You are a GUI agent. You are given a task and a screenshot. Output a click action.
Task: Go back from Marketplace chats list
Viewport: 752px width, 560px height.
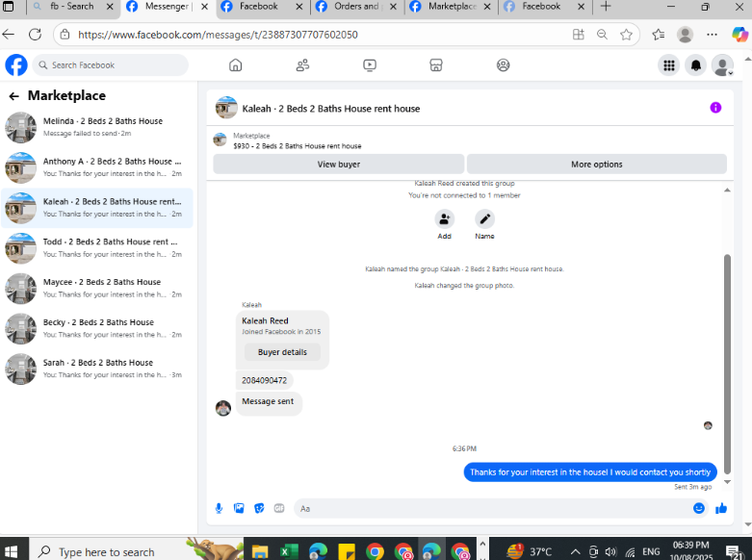pyautogui.click(x=13, y=96)
